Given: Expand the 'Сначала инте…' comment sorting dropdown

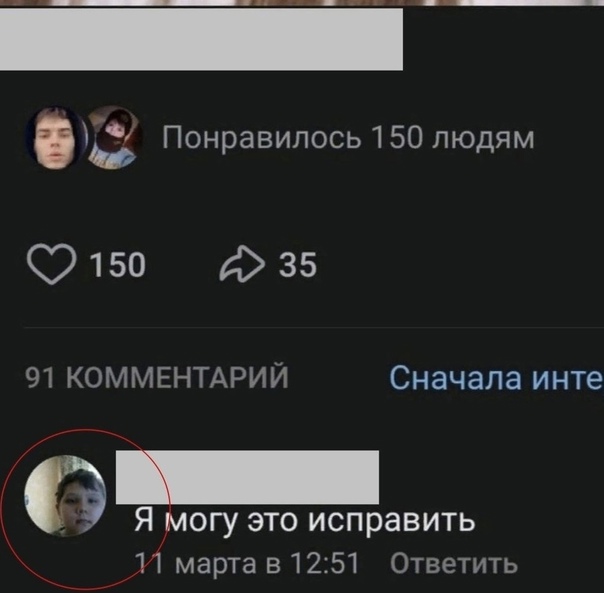Looking at the screenshot, I should click(496, 378).
